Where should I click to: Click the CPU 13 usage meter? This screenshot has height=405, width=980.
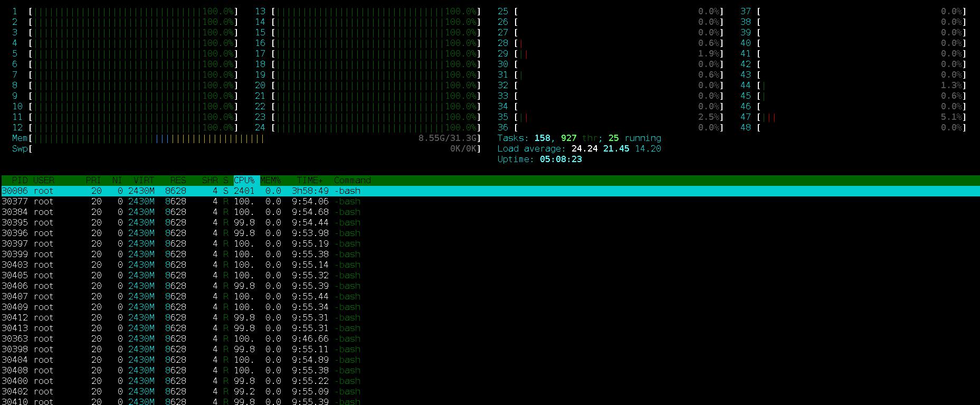368,11
